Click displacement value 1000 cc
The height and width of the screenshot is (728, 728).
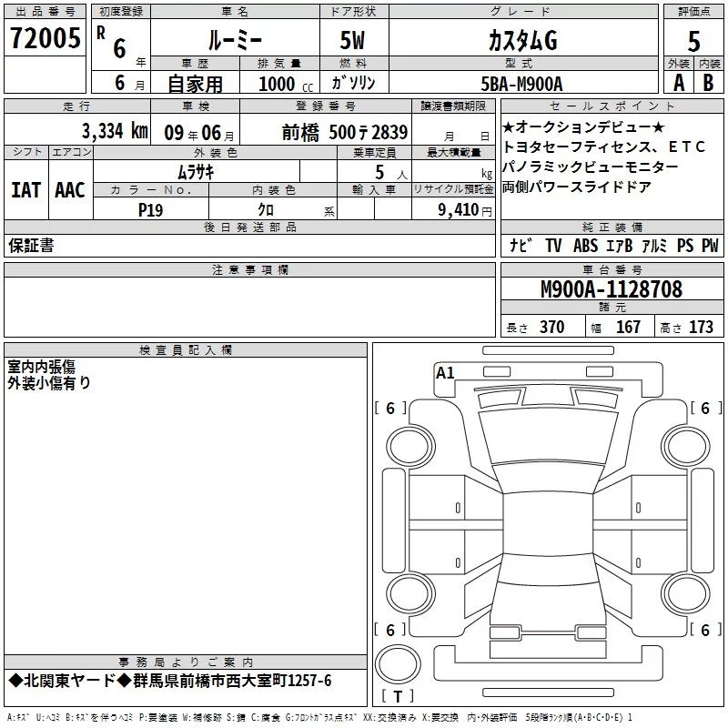click(x=286, y=84)
